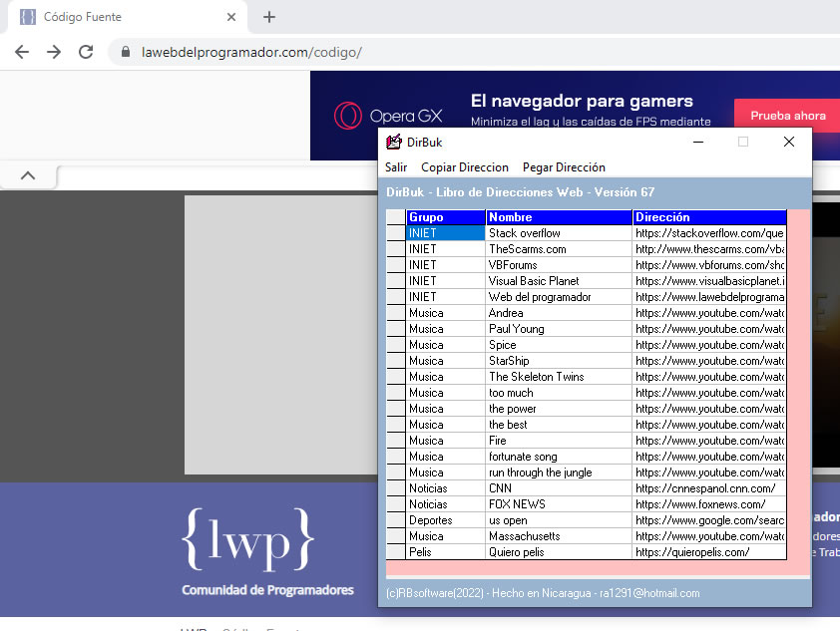The width and height of the screenshot is (840, 631).
Task: Click the DirBuk version title label
Action: [x=520, y=192]
